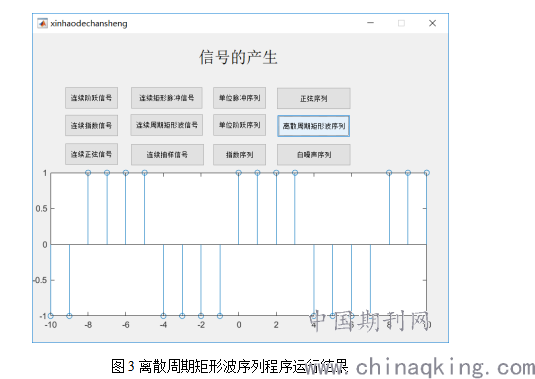The image size is (535, 379).
Task: Click the 连续指数信号 button
Action: point(91,126)
